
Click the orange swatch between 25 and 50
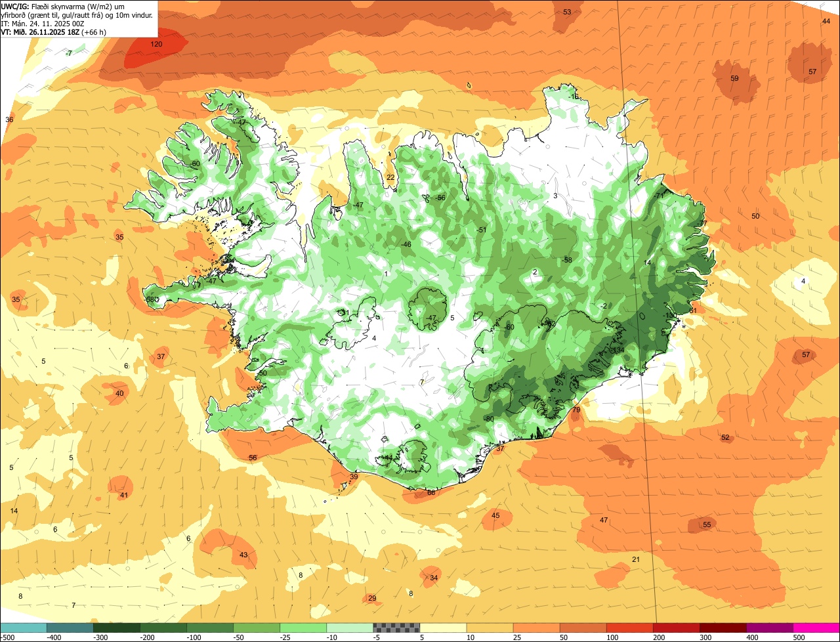pyautogui.click(x=535, y=628)
